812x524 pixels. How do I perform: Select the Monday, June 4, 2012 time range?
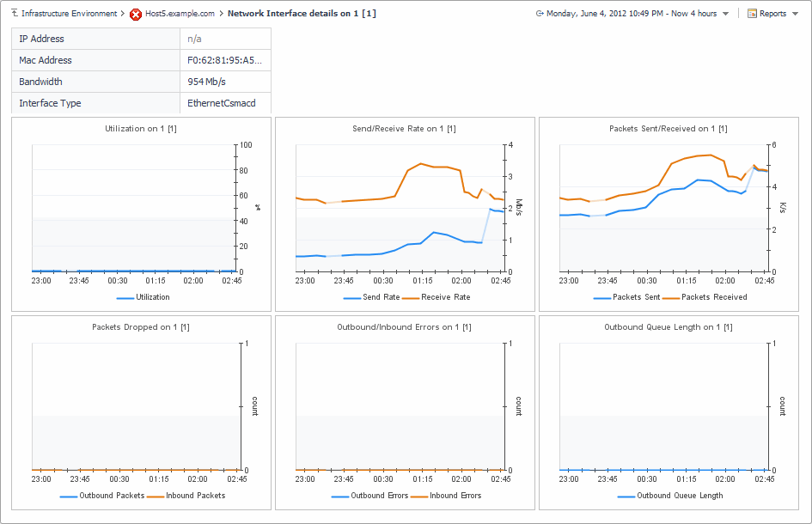point(631,14)
